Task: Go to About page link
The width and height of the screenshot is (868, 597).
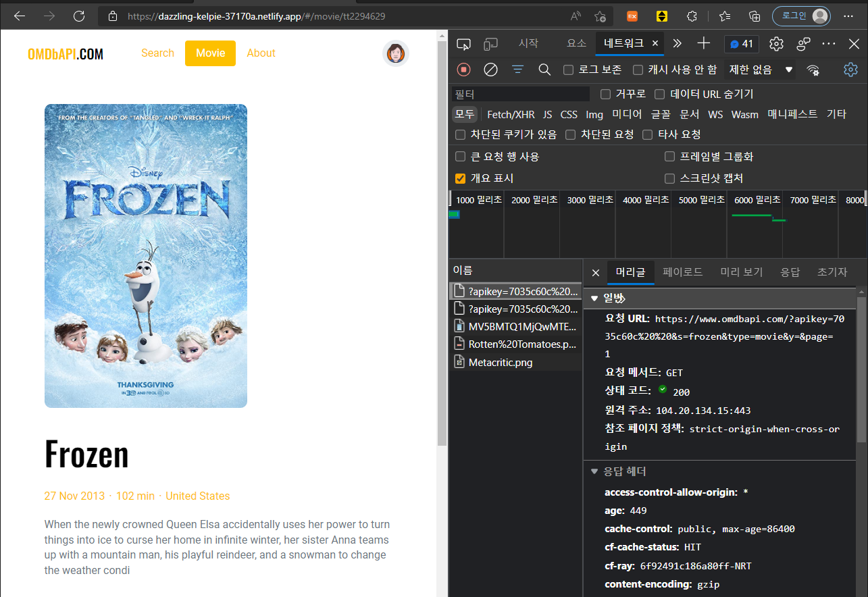Action: 261,53
